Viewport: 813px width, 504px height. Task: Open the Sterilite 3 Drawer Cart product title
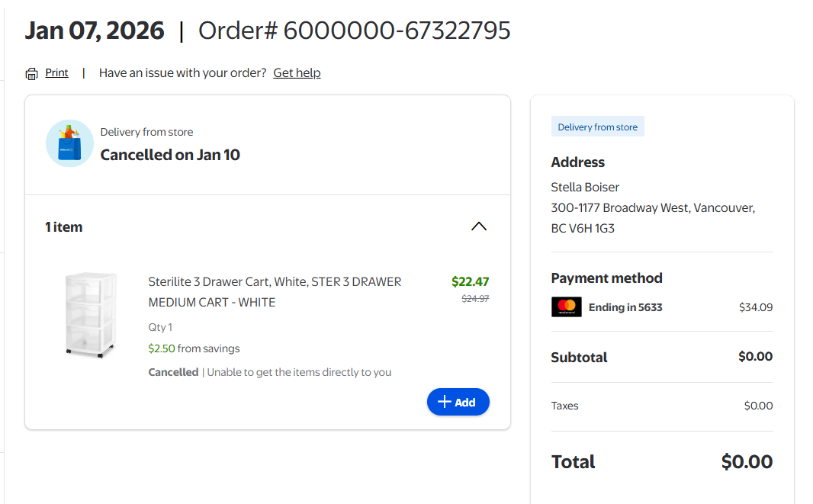[275, 291]
